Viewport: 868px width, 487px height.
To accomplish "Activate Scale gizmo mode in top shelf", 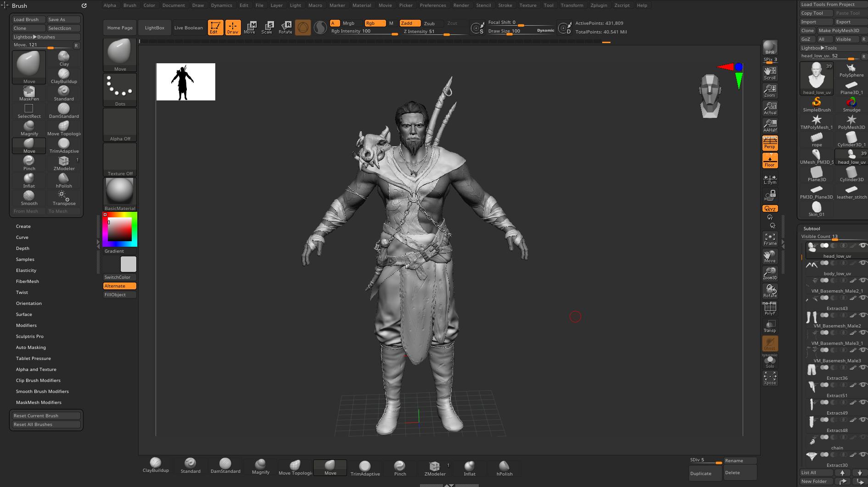I will [267, 28].
